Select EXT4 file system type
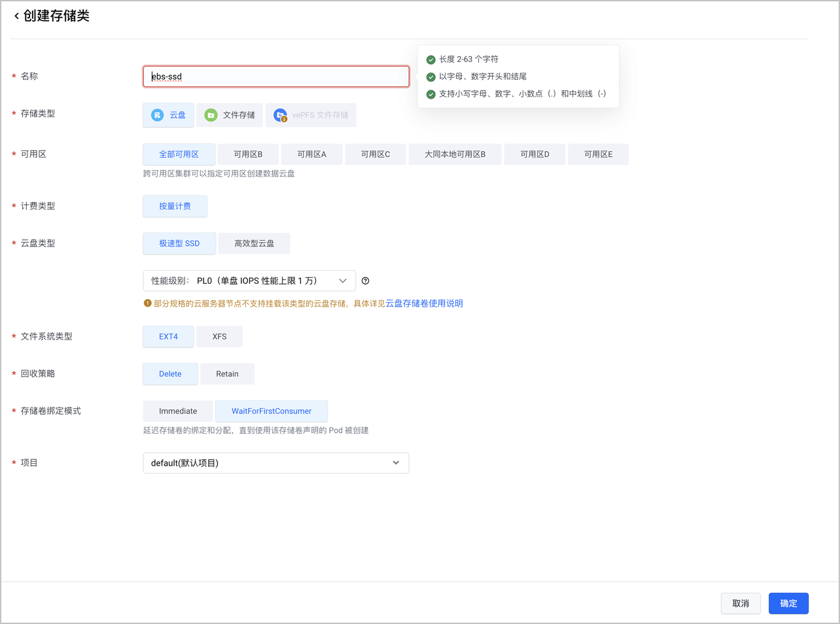Viewport: 840px width, 624px height. [x=169, y=337]
